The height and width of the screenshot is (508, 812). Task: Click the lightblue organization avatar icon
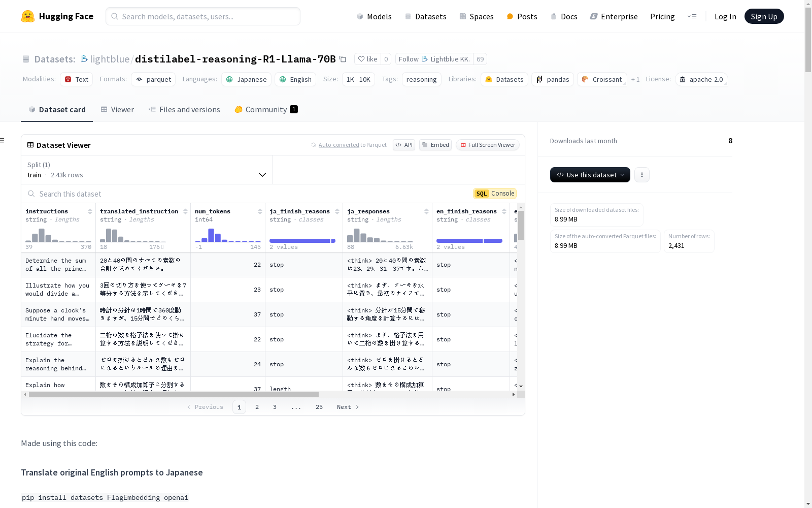tap(84, 59)
